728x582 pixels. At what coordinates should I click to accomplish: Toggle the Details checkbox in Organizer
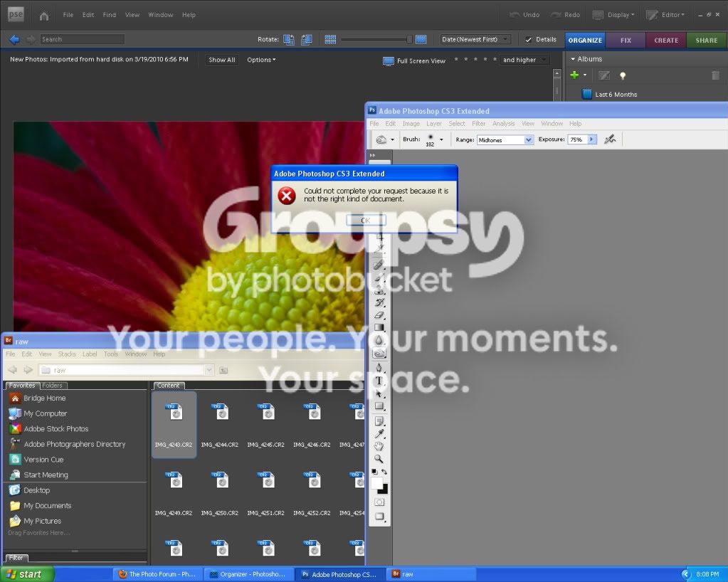pyautogui.click(x=528, y=39)
